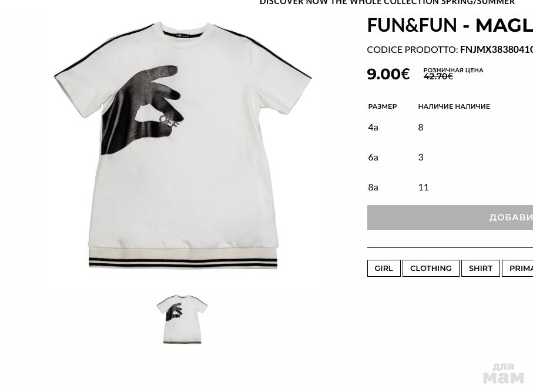This screenshot has height=392, width=533.
Task: Click the 9.00€ sale price
Action: (x=388, y=74)
